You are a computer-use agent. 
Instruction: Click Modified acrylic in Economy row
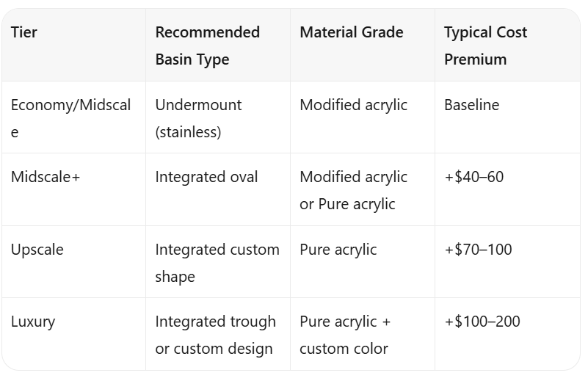coord(353,105)
